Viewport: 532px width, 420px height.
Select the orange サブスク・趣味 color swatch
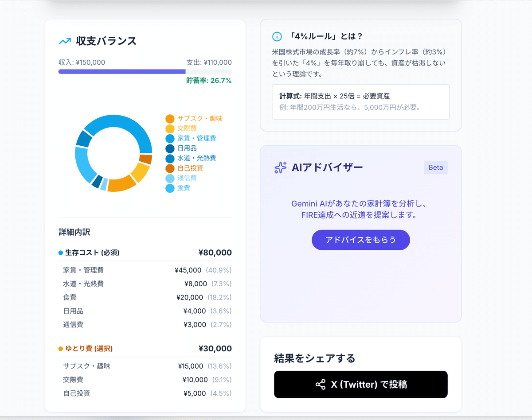pos(170,119)
